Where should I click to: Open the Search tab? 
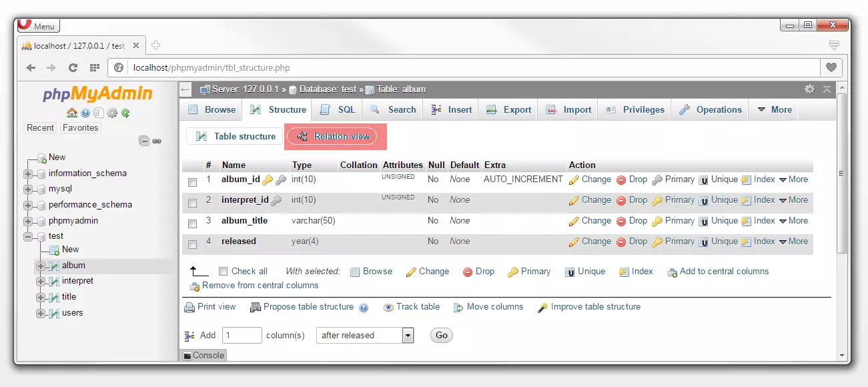click(393, 110)
